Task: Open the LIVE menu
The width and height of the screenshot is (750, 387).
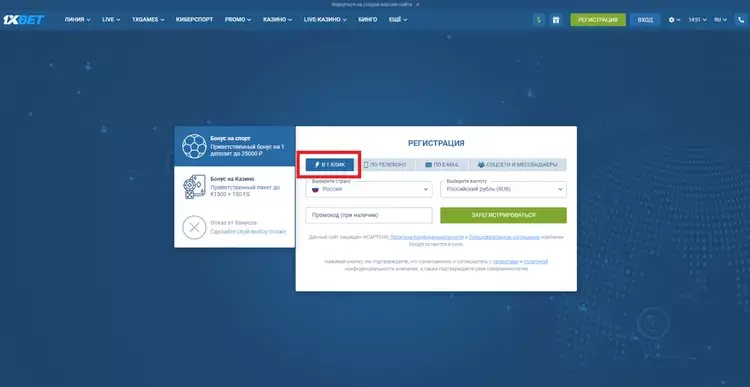Action: click(111, 20)
